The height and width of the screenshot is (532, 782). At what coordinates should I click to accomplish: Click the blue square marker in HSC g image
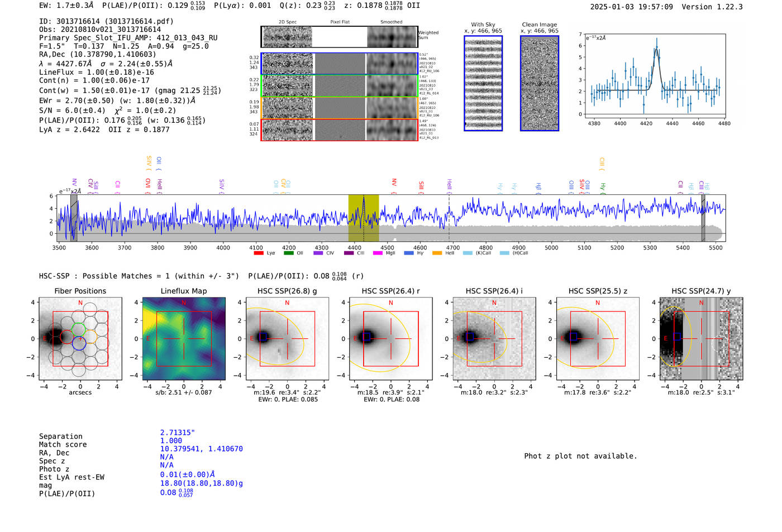pos(263,337)
